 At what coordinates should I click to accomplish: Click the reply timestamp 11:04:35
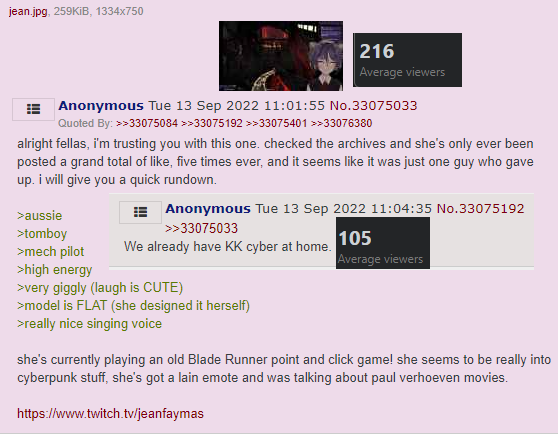(343, 208)
